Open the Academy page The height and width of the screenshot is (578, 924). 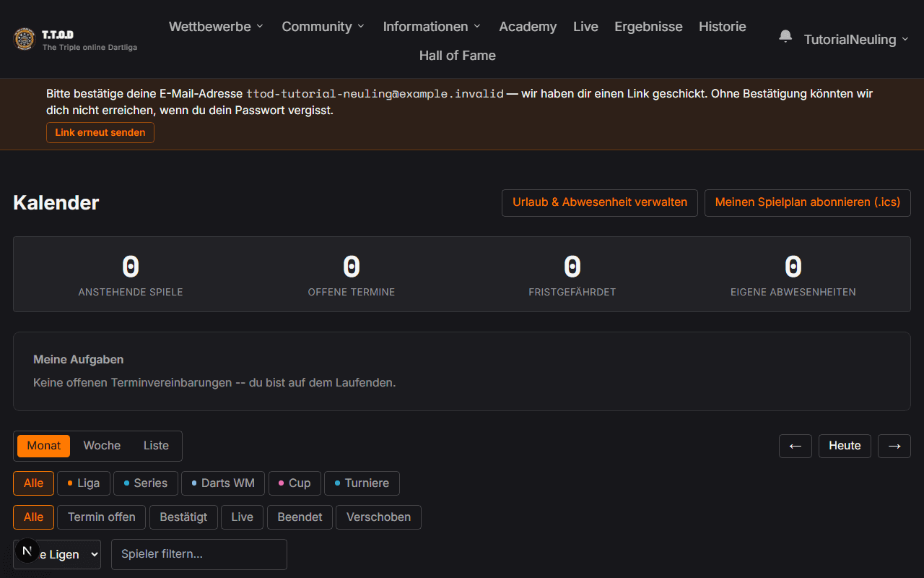click(x=528, y=27)
